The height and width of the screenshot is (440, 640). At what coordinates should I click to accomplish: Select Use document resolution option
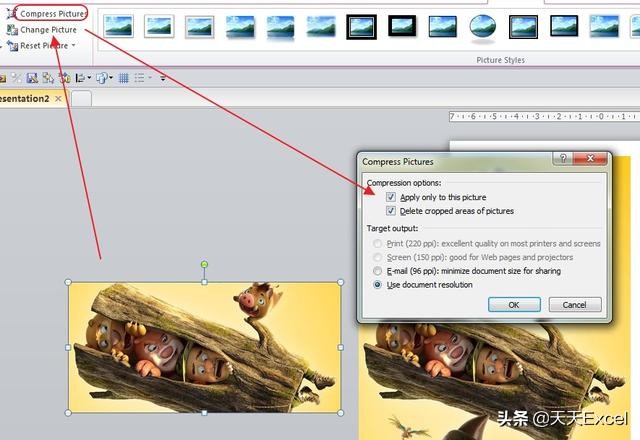[x=378, y=285]
